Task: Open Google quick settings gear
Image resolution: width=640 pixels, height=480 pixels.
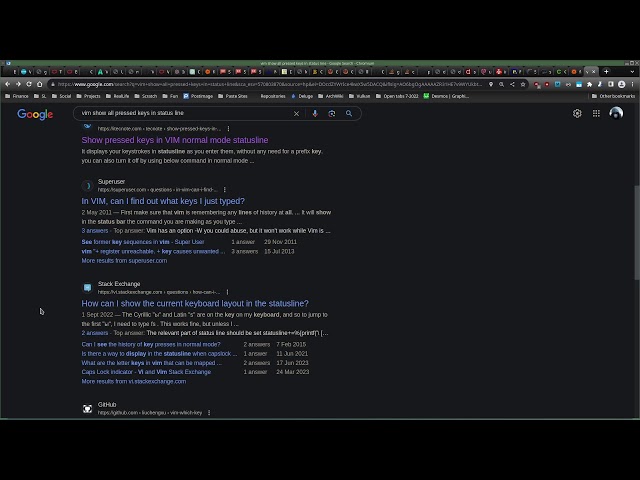Action: 577,113
